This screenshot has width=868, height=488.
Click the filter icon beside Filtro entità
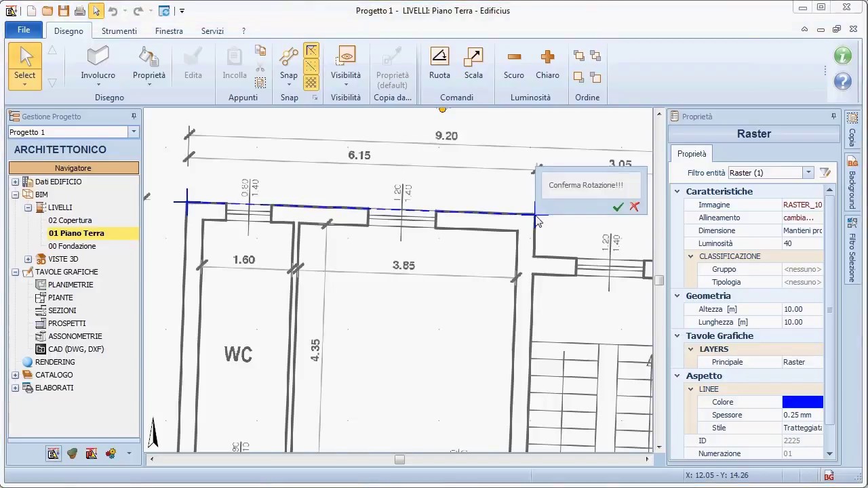(x=825, y=173)
